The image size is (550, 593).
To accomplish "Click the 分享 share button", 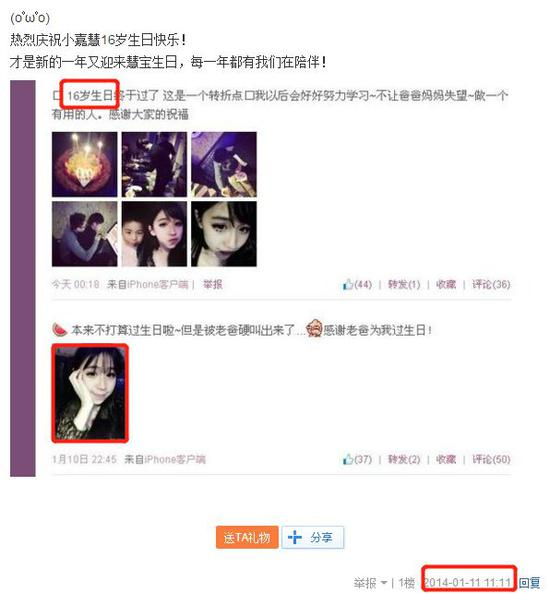I will 312,537.
